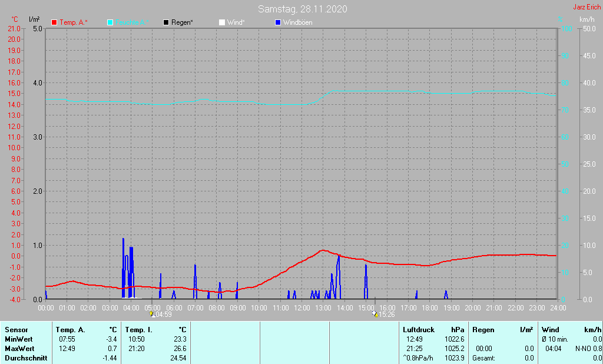Click the Jarz Erich author label
The image size is (603, 364).
point(587,8)
